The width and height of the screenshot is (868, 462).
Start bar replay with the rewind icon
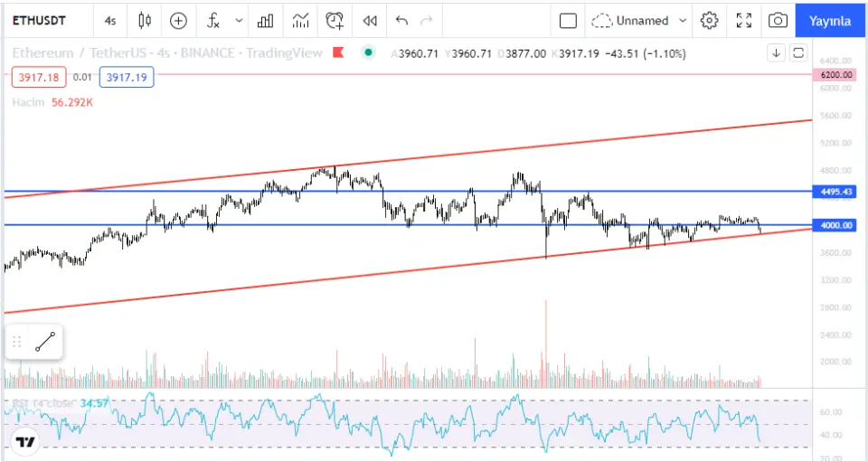tap(369, 20)
